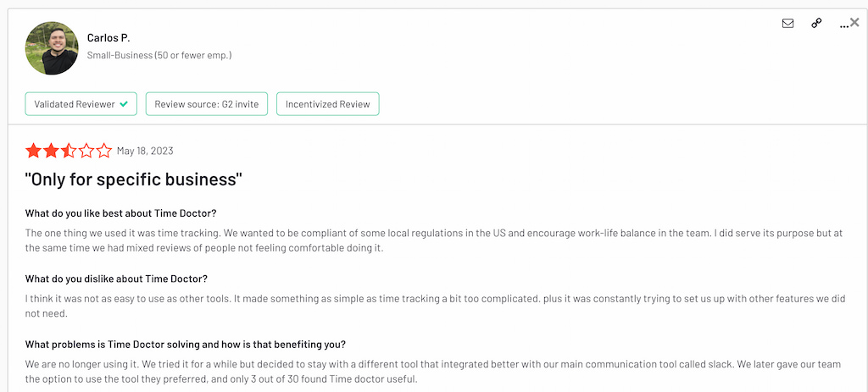
Task: Click the second filled rating star
Action: [x=51, y=151]
